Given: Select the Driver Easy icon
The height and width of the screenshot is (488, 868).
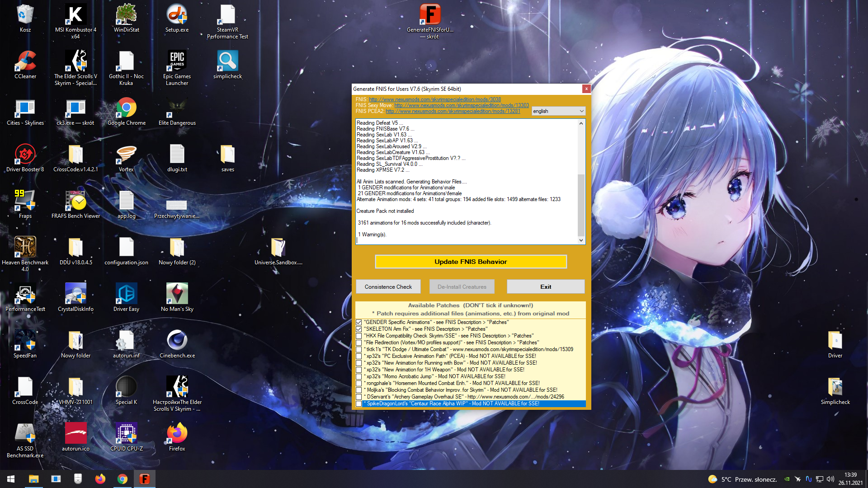Looking at the screenshot, I should click(x=126, y=298).
